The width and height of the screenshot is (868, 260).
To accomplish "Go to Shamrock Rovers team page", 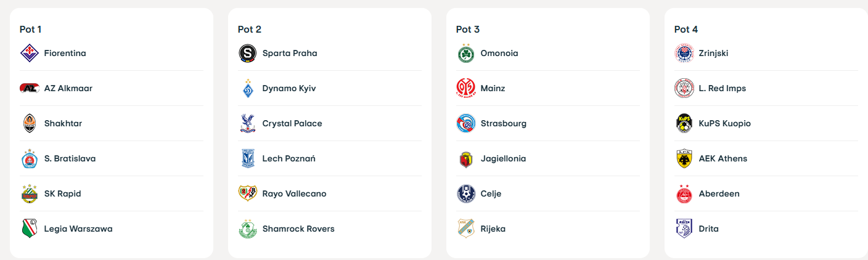I will 298,229.
